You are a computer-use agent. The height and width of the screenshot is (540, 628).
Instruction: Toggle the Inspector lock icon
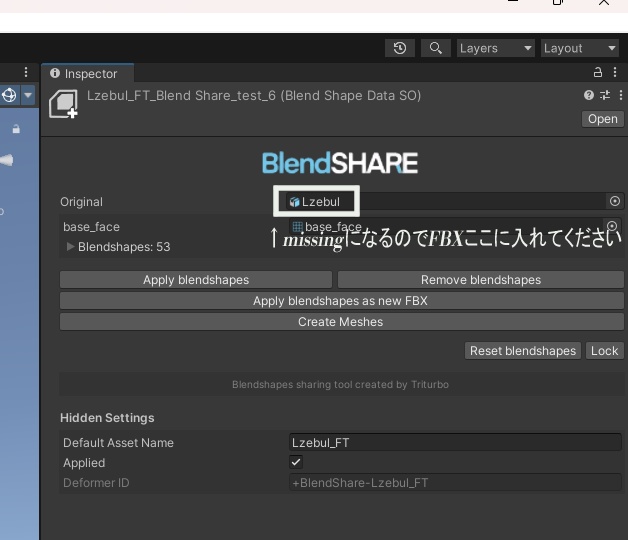[x=598, y=73]
